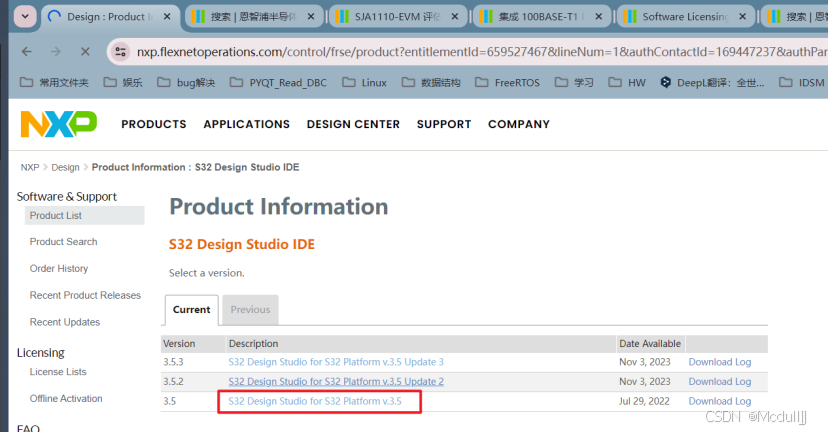Open the COMPANY menu
828x432 pixels.
click(x=519, y=124)
